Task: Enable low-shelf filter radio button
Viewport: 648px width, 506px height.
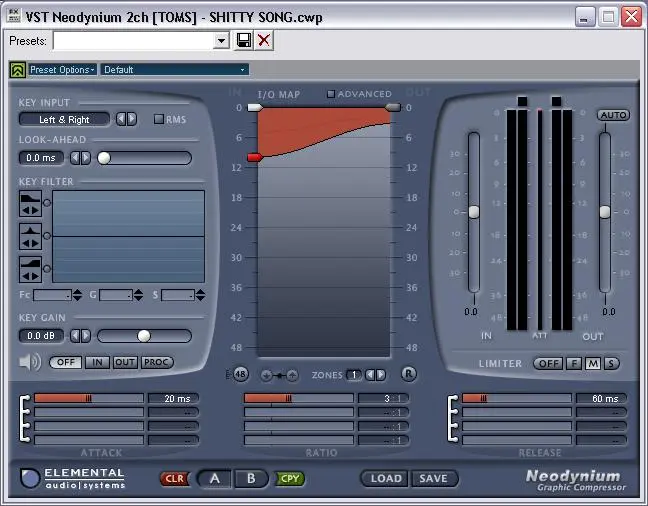Action: pos(47,203)
